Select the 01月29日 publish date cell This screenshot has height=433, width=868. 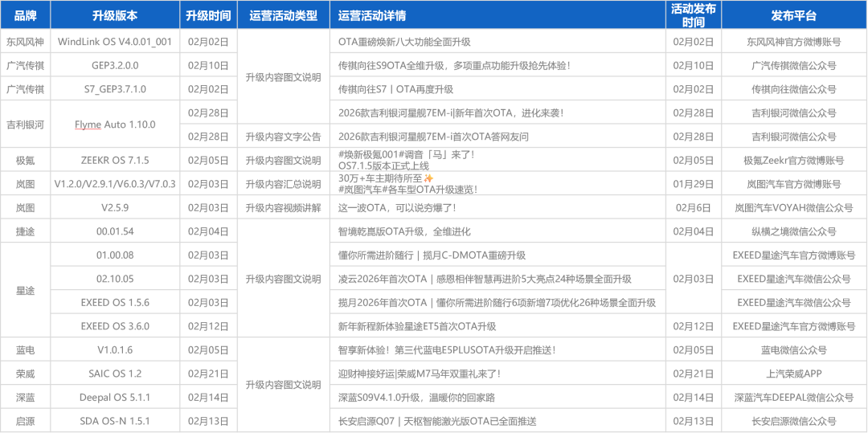pyautogui.click(x=693, y=184)
